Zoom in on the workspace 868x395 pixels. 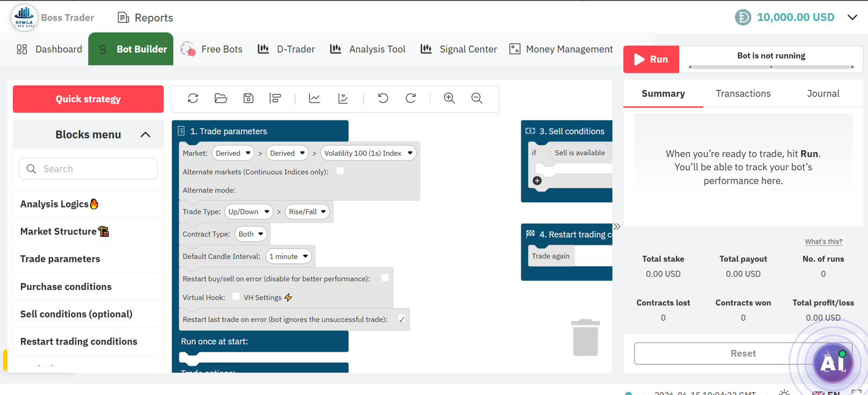point(449,98)
